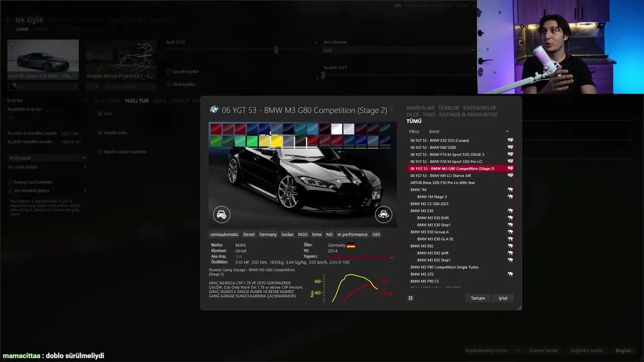Open Hava Durumu Açık weather dropdown
This screenshot has width=644, height=362.
[398, 50]
